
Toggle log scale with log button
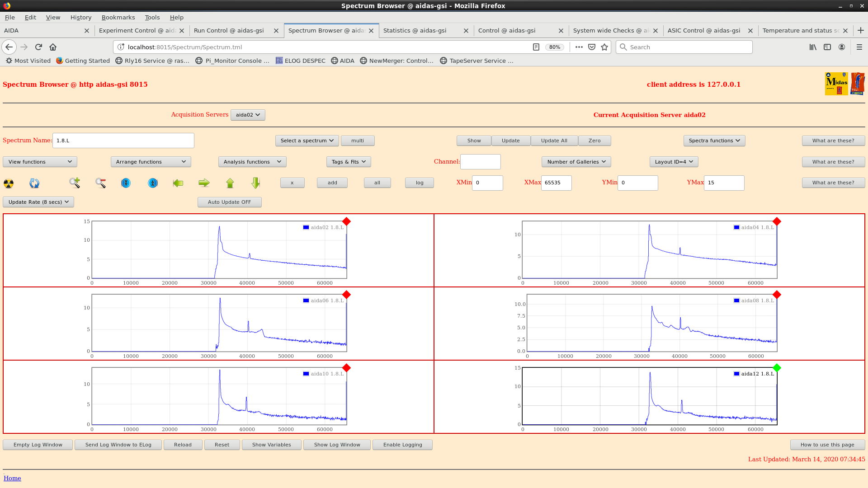[419, 183]
